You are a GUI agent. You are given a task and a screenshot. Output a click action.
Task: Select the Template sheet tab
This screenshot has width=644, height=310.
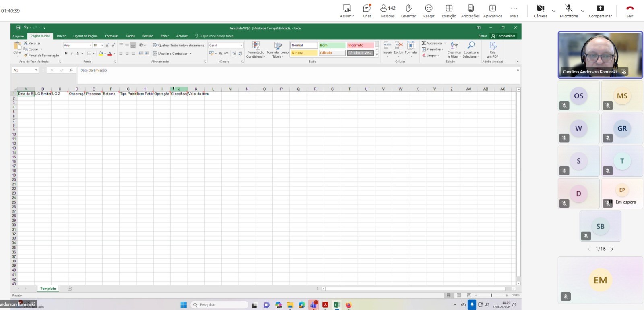tap(48, 289)
